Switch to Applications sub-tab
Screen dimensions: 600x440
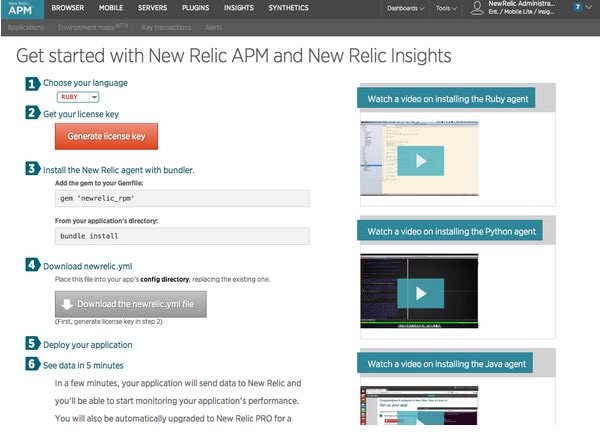(26, 28)
